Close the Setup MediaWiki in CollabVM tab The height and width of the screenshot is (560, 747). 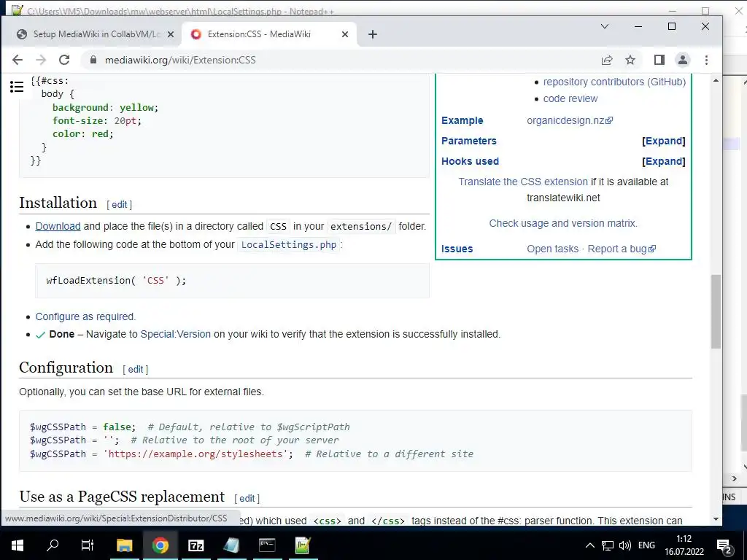171,34
